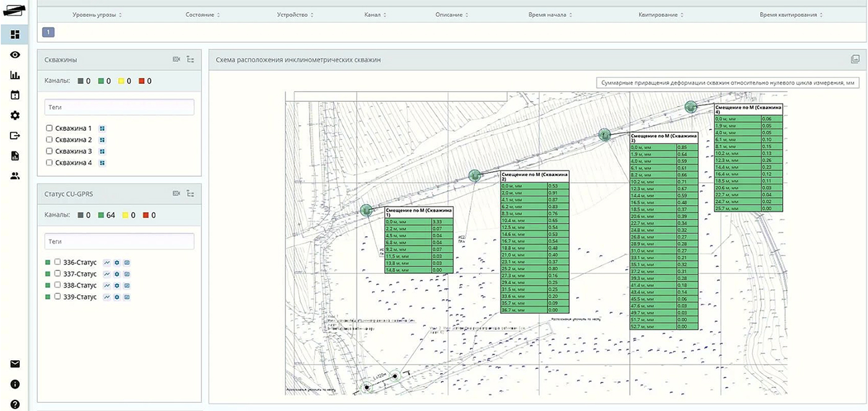Check the 337-Статус checkbox

pyautogui.click(x=58, y=274)
